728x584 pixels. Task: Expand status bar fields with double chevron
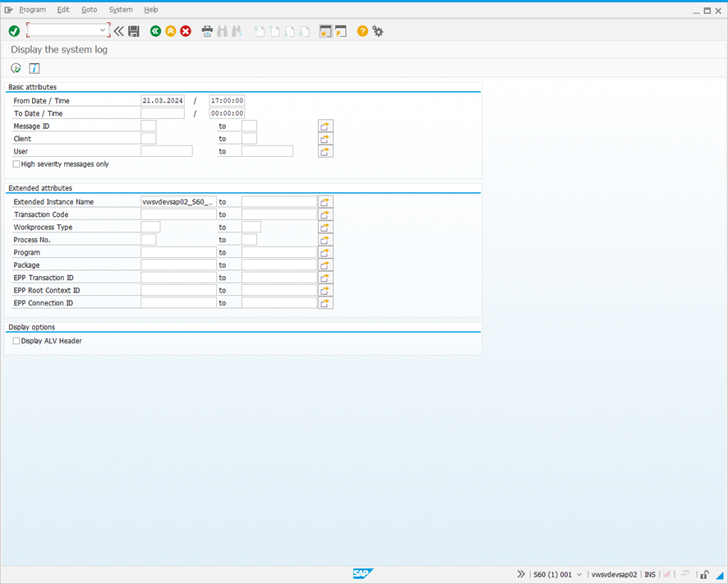click(x=521, y=574)
